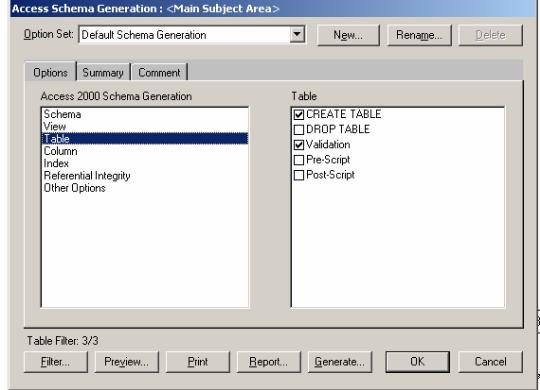Switch to the Summary tab
Screen dimensions: 540x390
coord(103,72)
